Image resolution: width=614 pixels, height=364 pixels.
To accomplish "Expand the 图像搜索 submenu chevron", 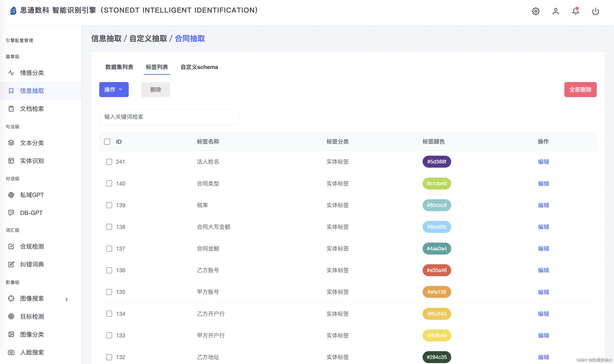I will coord(66,299).
